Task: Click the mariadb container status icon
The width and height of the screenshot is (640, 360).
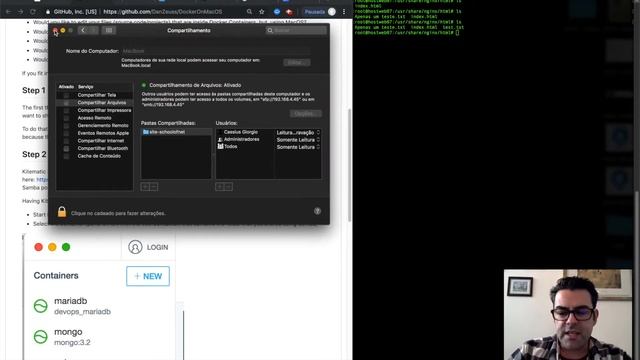Action: point(40,306)
